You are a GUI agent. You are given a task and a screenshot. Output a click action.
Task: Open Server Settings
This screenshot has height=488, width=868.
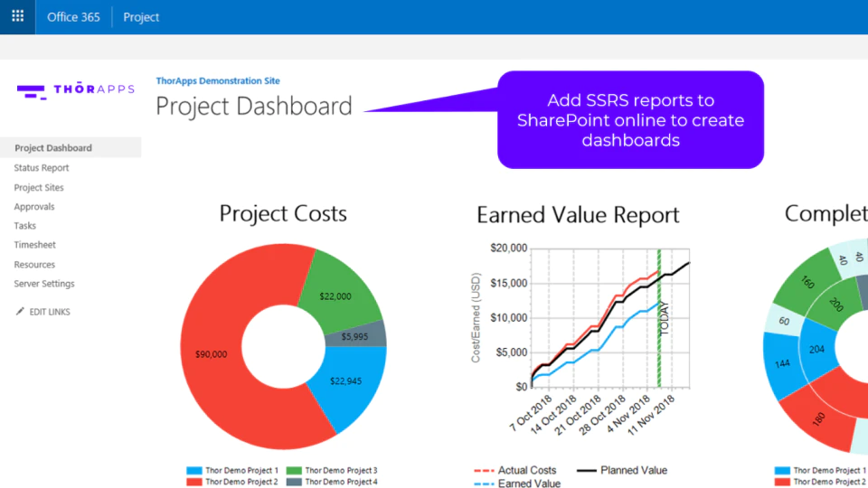pos(44,283)
